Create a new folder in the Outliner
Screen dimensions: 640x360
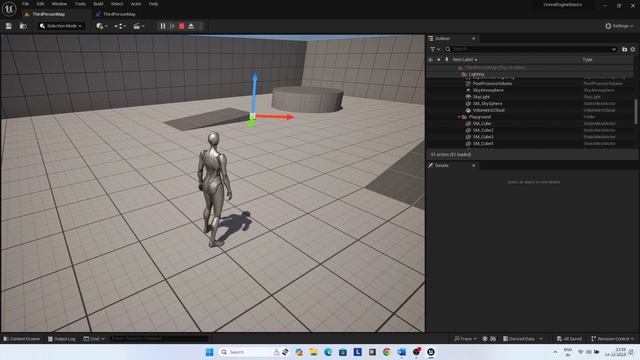624,49
